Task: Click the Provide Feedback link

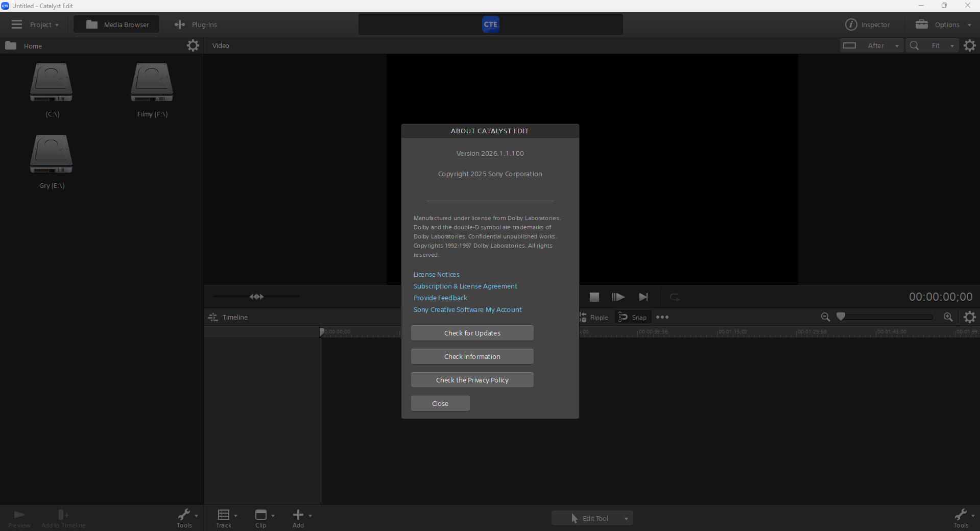Action: click(440, 298)
